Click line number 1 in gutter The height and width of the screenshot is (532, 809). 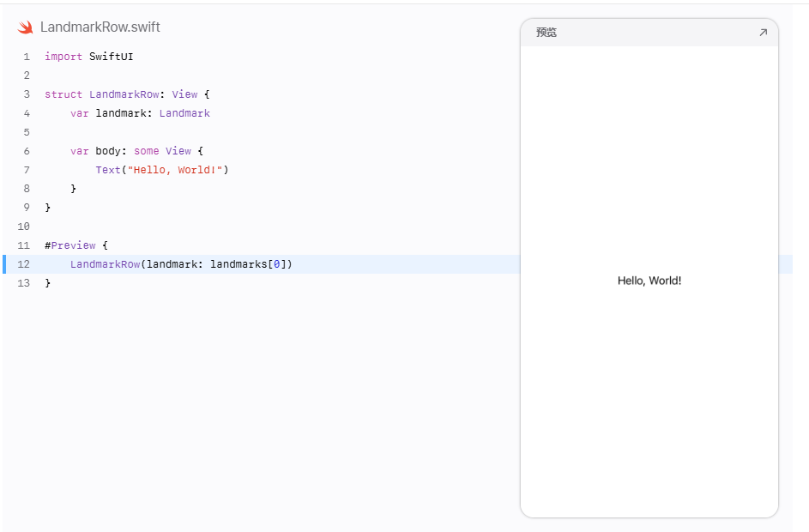(27, 57)
